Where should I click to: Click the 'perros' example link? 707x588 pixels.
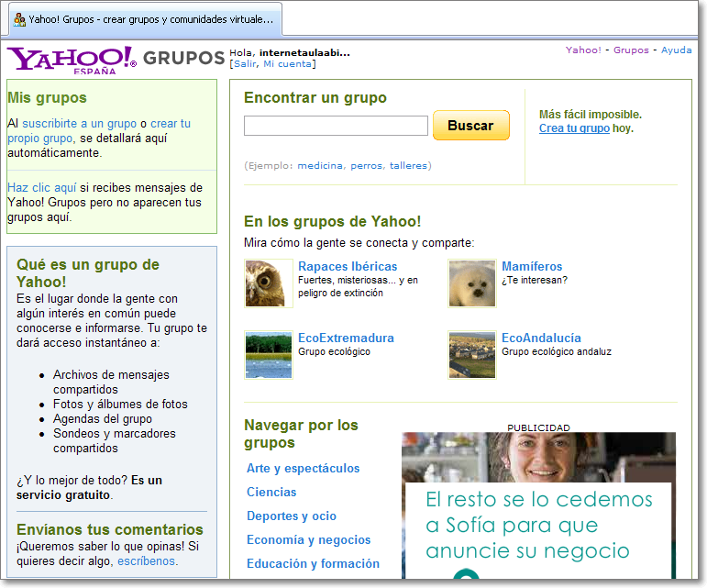(x=367, y=166)
